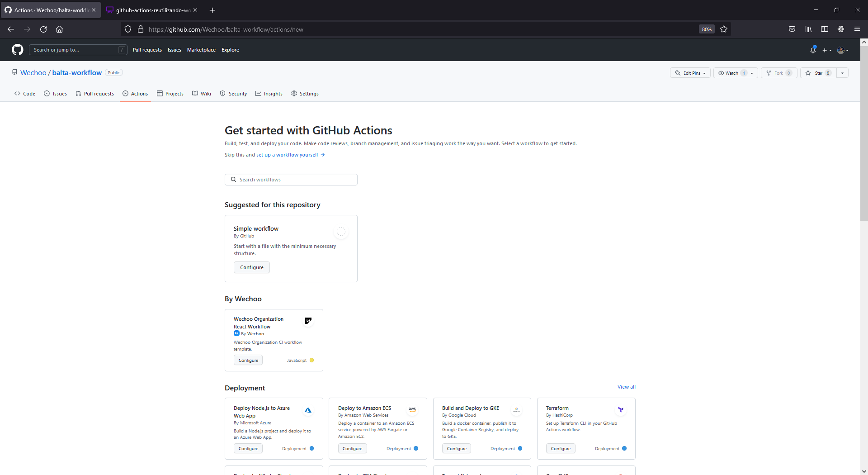The height and width of the screenshot is (475, 868).
Task: Open Marketplace in the header
Action: [201, 50]
